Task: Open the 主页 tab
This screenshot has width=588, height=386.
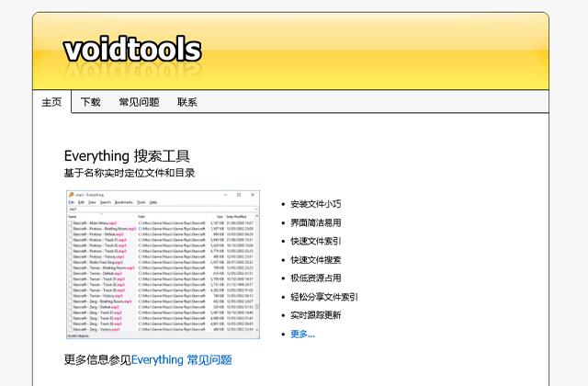Action: (51, 102)
